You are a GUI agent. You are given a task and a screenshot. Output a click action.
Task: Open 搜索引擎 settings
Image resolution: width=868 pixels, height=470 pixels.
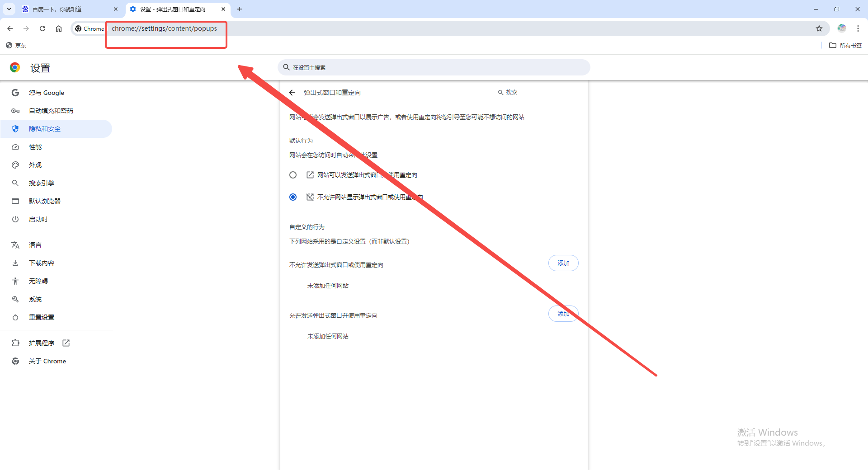tap(56, 183)
